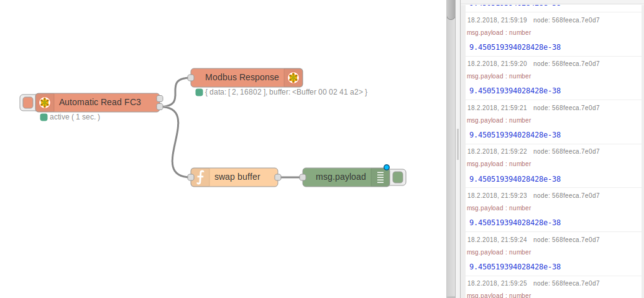Click the timestamp '18.2.2018, 21:59:25'
This screenshot has width=644, height=298.
(497, 283)
